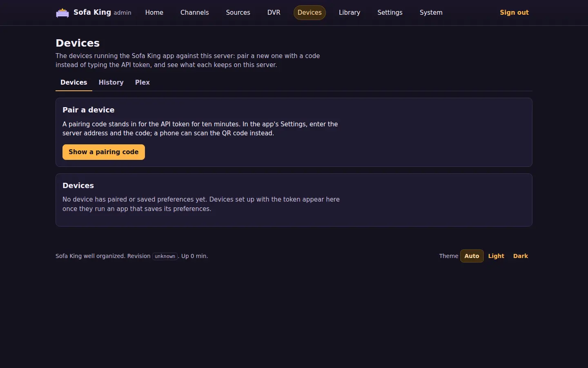Go to Channels in the top navigation
This screenshot has height=368, width=588.
pyautogui.click(x=194, y=13)
